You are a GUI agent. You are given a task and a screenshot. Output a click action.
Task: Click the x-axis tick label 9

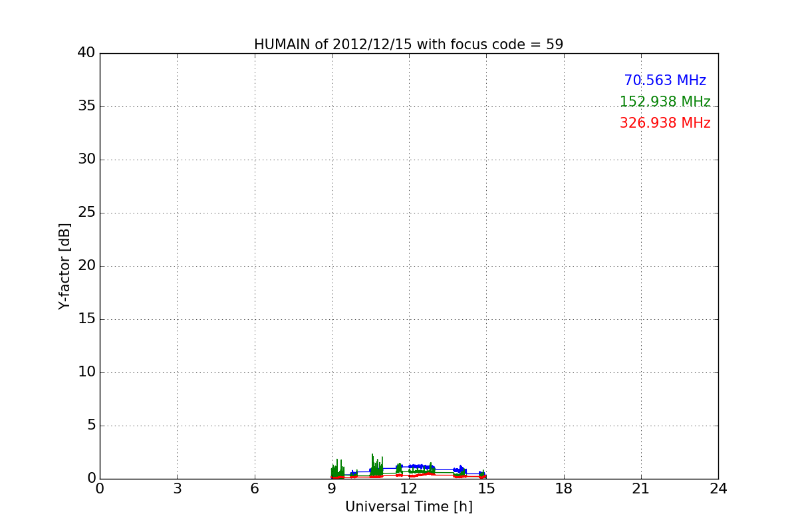click(332, 489)
